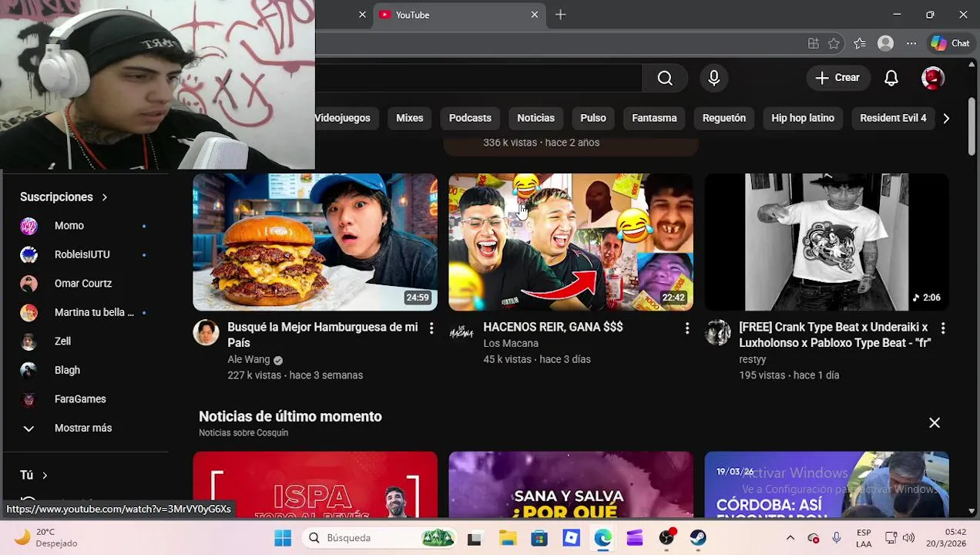The image size is (980, 555).
Task: Open the taskbar volume control
Action: (908, 538)
